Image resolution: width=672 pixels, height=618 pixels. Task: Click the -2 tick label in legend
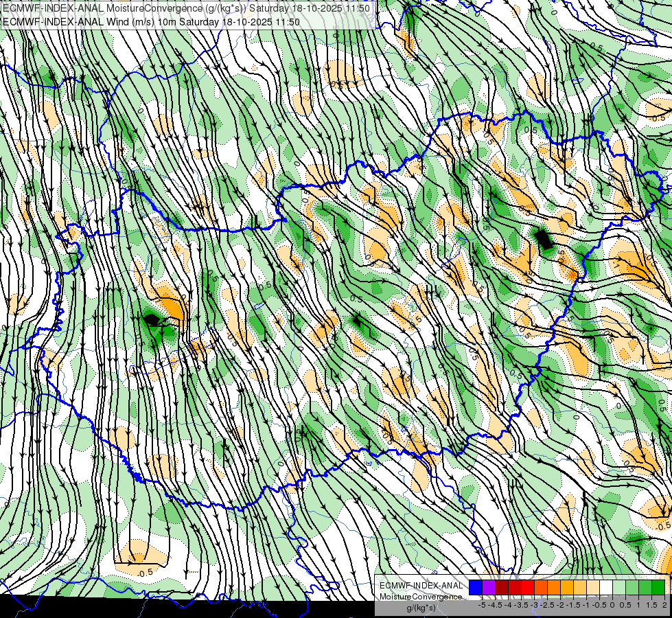point(559,605)
